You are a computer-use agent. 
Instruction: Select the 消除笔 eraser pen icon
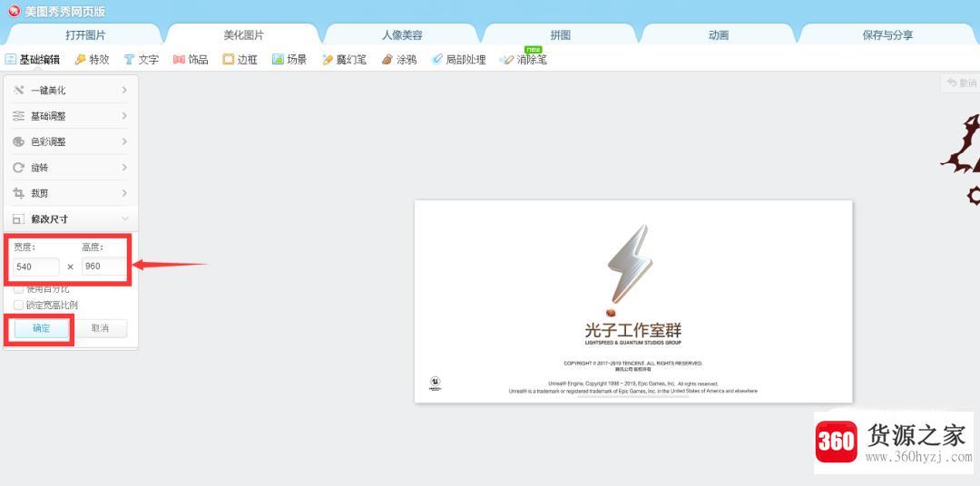tap(507, 60)
